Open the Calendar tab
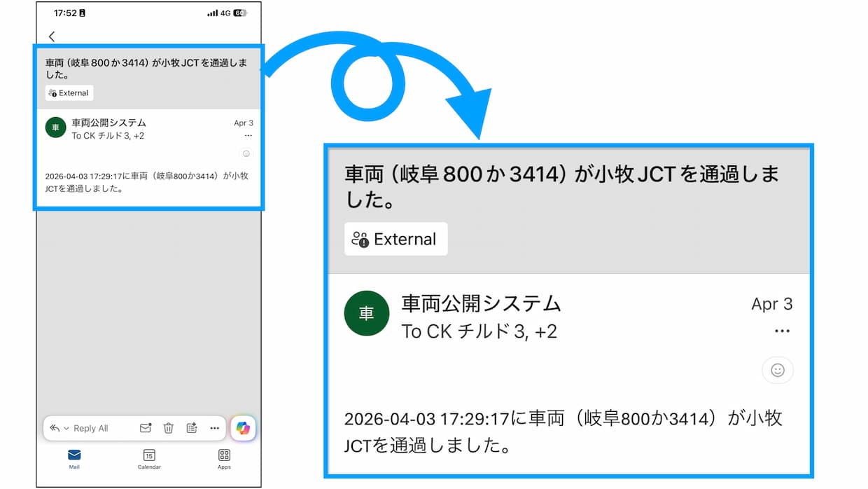 149,459
